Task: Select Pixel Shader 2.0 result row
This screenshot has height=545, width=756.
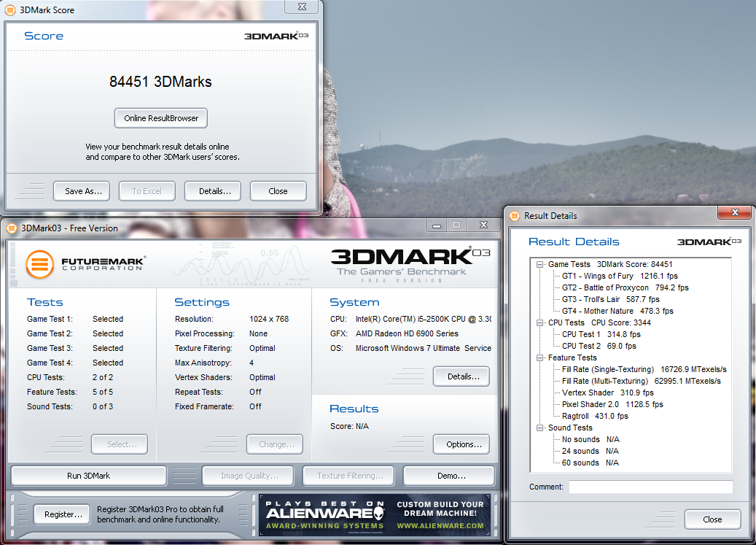Action: point(612,404)
